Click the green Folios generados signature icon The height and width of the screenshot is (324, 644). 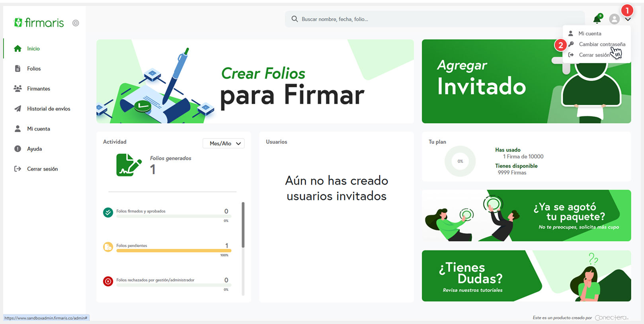(129, 165)
